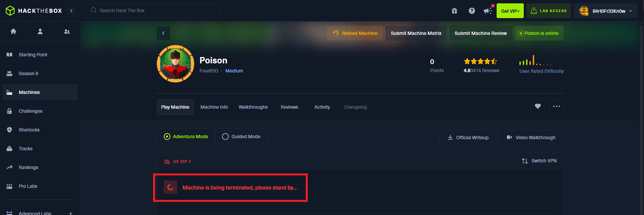This screenshot has height=215, width=644.
Task: Click the Get VIP+ button
Action: point(510,11)
